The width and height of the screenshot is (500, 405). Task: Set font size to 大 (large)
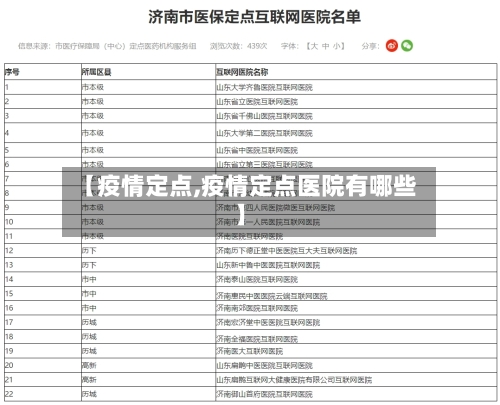(x=314, y=46)
